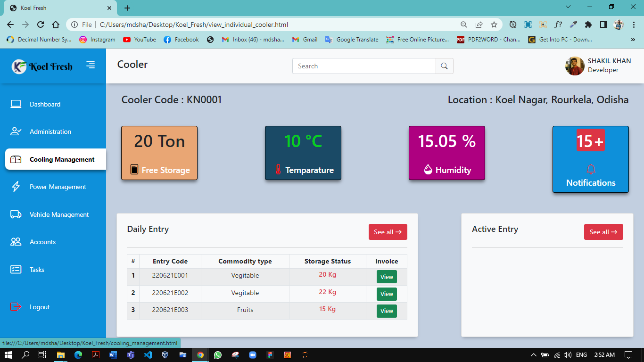Select Cooling Management in sidebar
The image size is (644, 362).
[x=56, y=159]
